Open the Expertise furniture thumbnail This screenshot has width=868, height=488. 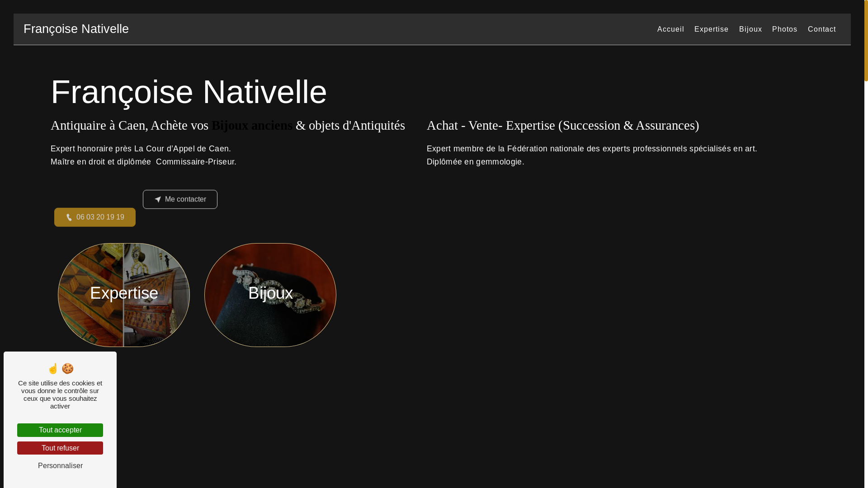[x=124, y=295]
